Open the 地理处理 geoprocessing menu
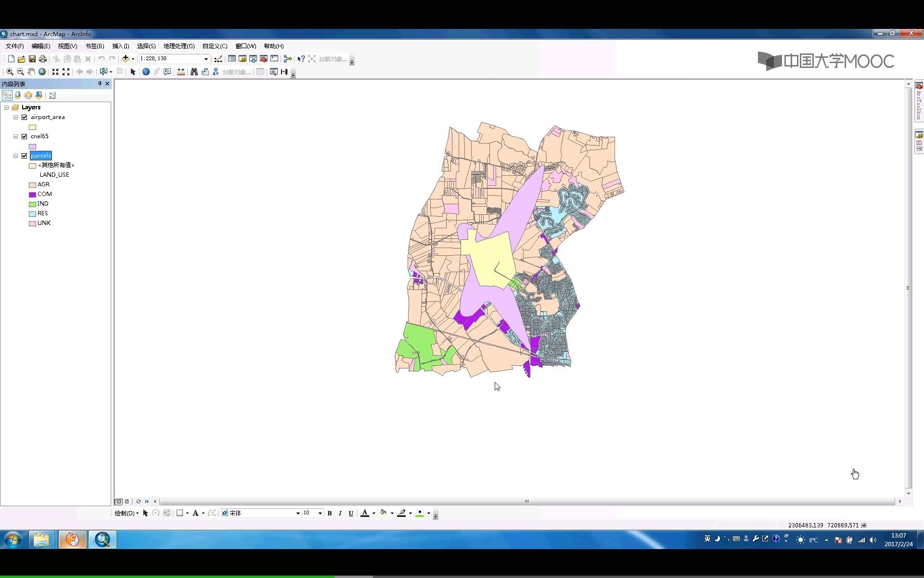924x578 pixels. [179, 45]
